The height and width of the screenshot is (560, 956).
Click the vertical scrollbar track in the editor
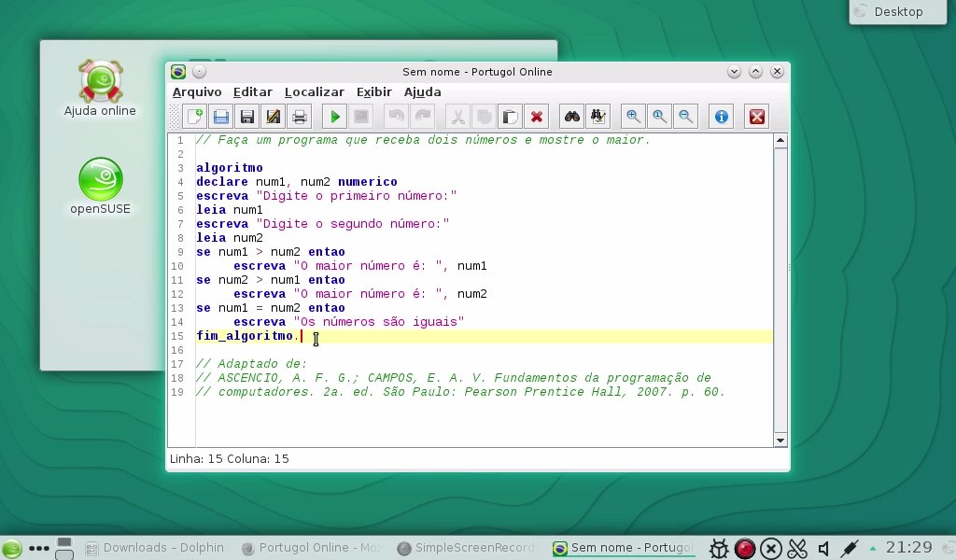pos(780,290)
